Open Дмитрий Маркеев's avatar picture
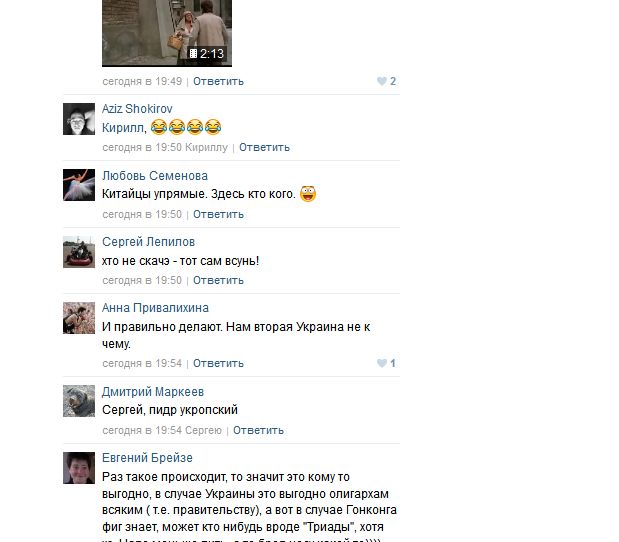This screenshot has height=542, width=619. click(x=79, y=401)
